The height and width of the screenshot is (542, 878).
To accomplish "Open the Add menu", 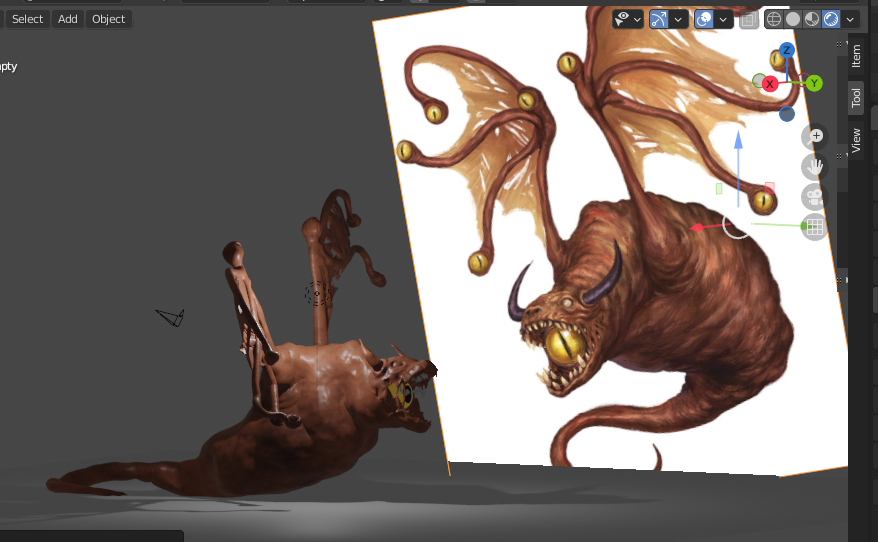I will pyautogui.click(x=67, y=19).
